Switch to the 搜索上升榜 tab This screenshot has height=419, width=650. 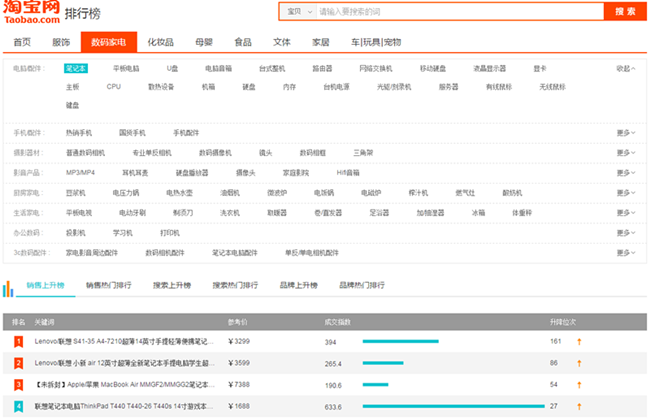[x=172, y=285]
